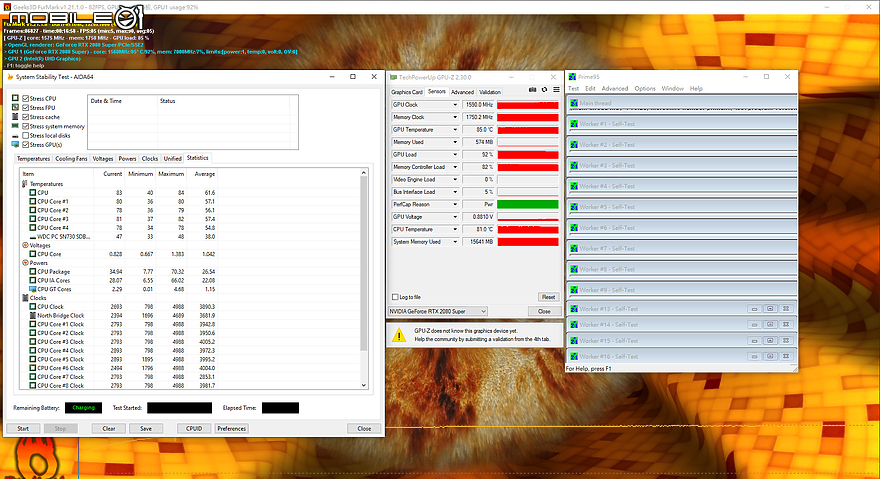Click the Reset button in GPU-Z

coord(548,297)
